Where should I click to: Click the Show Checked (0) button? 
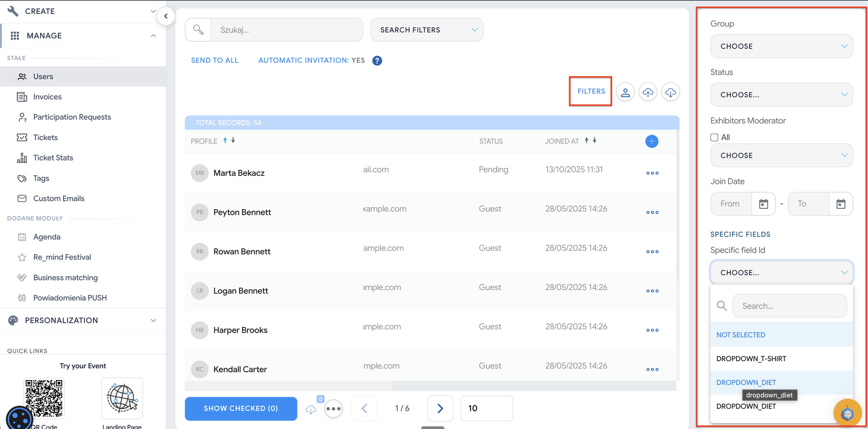(240, 408)
